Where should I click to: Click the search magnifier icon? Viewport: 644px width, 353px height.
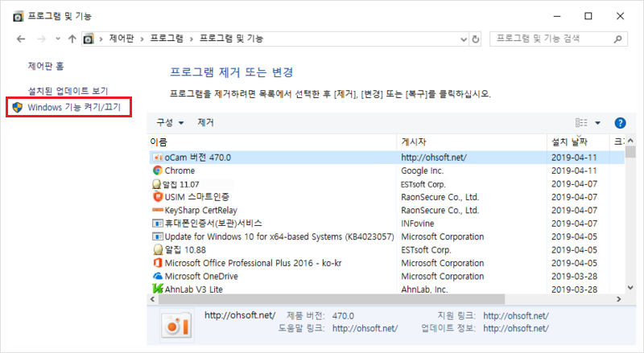[617, 39]
